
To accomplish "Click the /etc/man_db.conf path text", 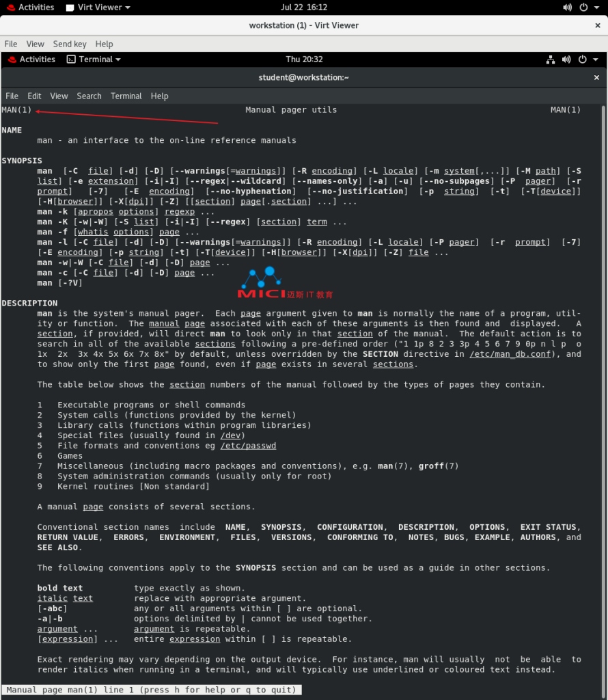I will pyautogui.click(x=510, y=354).
